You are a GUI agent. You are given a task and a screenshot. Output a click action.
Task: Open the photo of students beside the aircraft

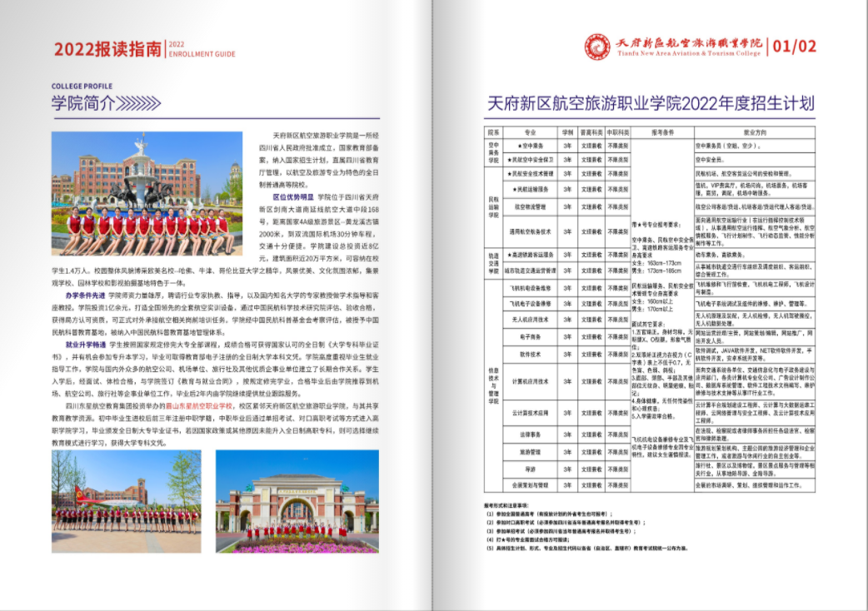coord(127,501)
